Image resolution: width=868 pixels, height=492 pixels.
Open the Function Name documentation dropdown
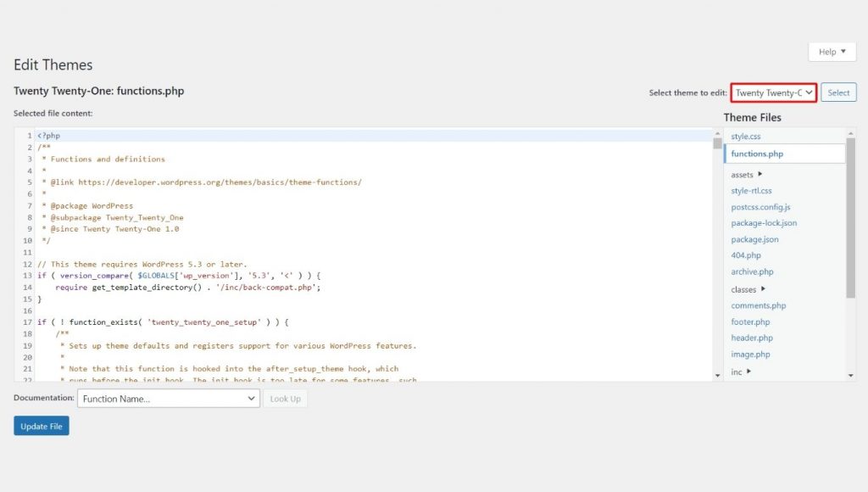coord(167,399)
